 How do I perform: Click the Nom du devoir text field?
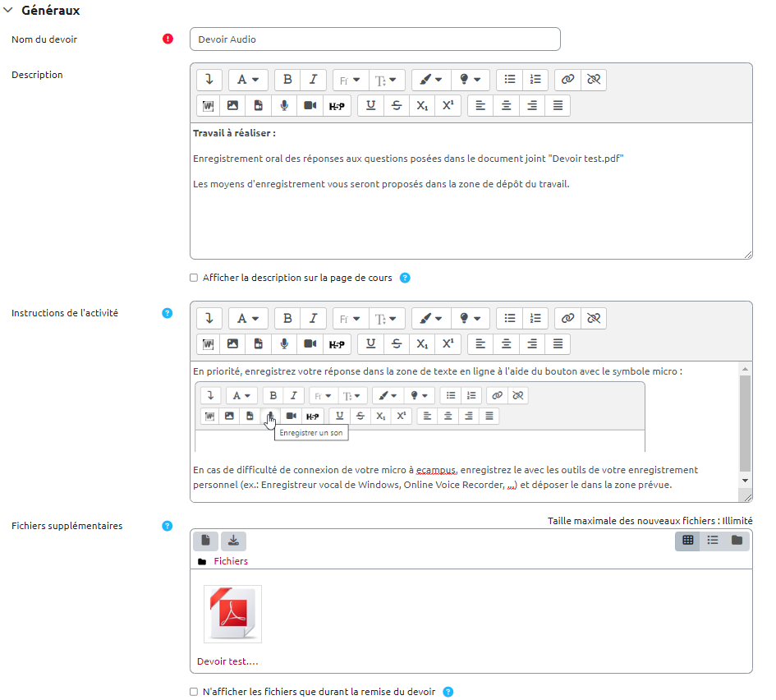(x=374, y=39)
